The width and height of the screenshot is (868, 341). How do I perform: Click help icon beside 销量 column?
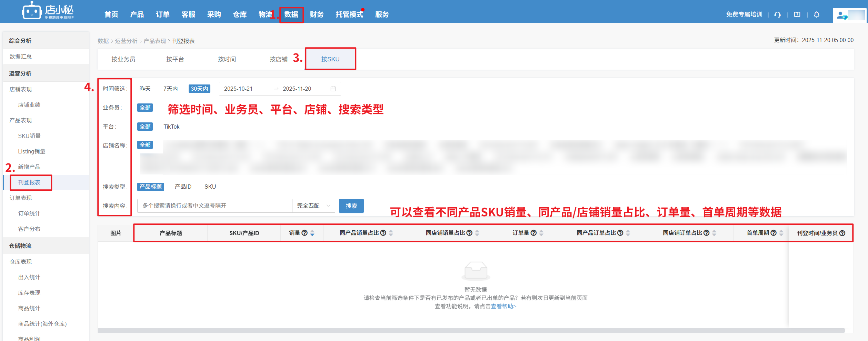[305, 233]
